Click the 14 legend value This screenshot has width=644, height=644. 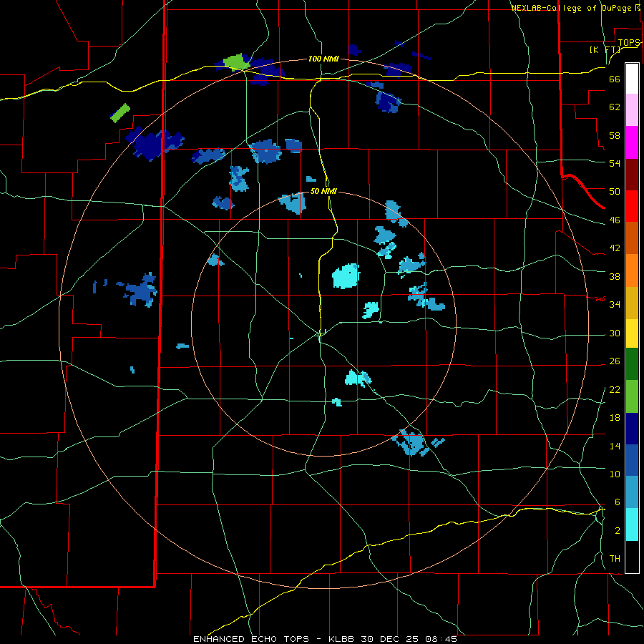pyautogui.click(x=615, y=446)
